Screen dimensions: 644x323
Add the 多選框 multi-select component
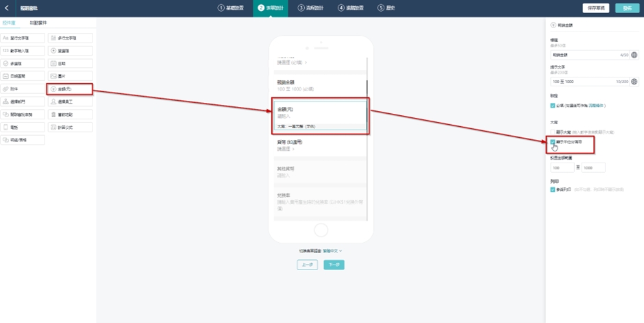click(x=23, y=63)
